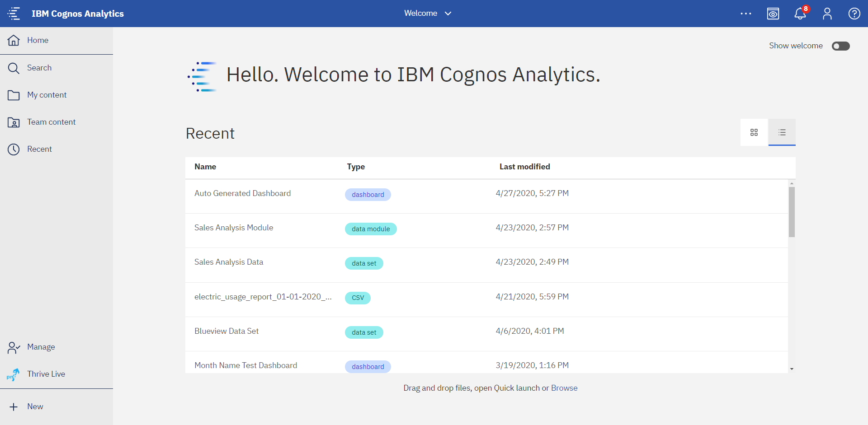
Task: Click the scrollbar down arrow in Recent list
Action: (x=792, y=369)
